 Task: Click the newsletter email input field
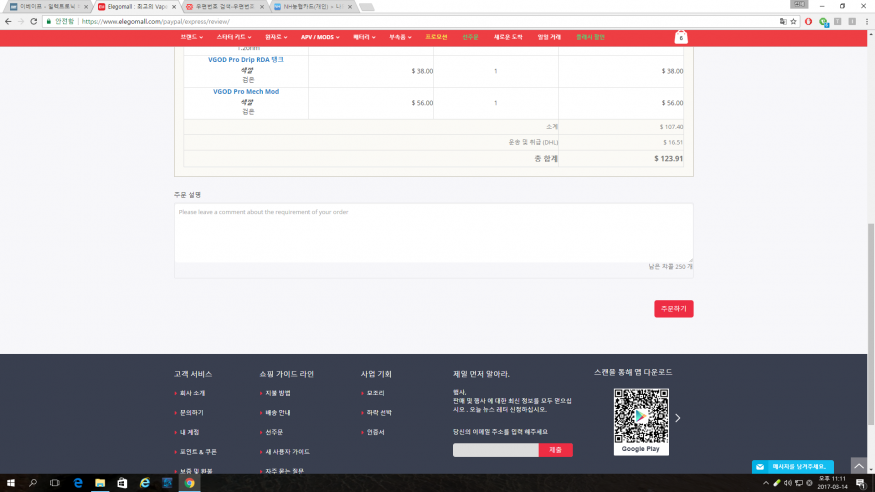[495, 450]
